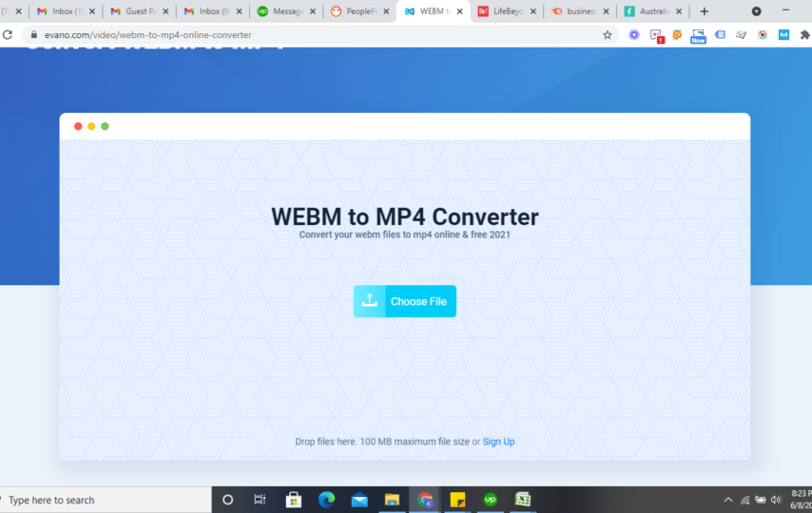Open Task View on taskbar
The width and height of the screenshot is (812, 513).
tap(260, 500)
